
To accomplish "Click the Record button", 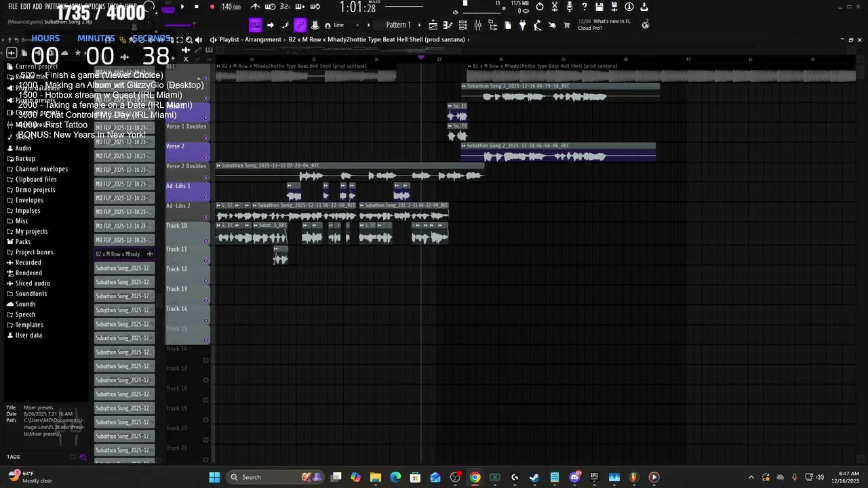I will click(x=212, y=7).
